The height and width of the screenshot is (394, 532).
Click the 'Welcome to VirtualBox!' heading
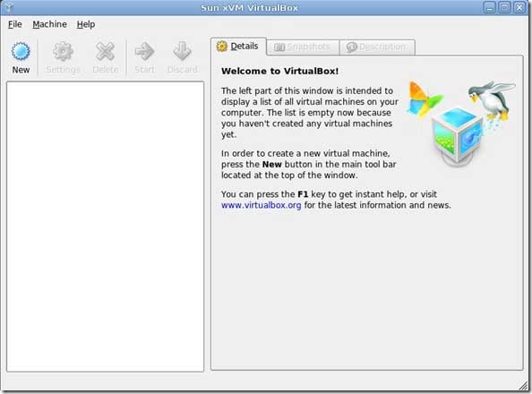pos(280,72)
